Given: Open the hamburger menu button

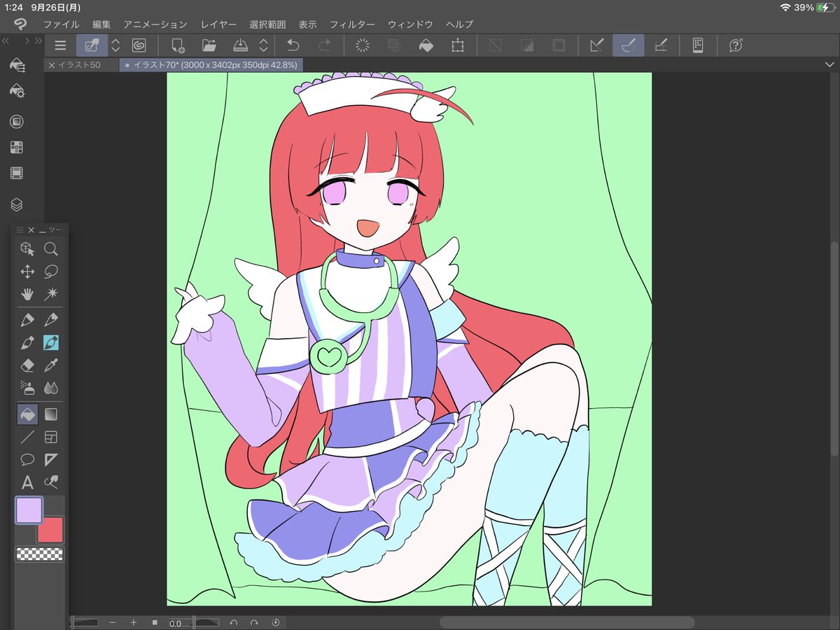Looking at the screenshot, I should [x=61, y=45].
